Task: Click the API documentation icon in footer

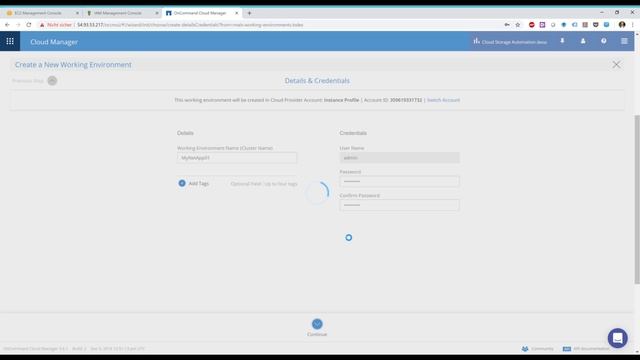Action: point(567,349)
